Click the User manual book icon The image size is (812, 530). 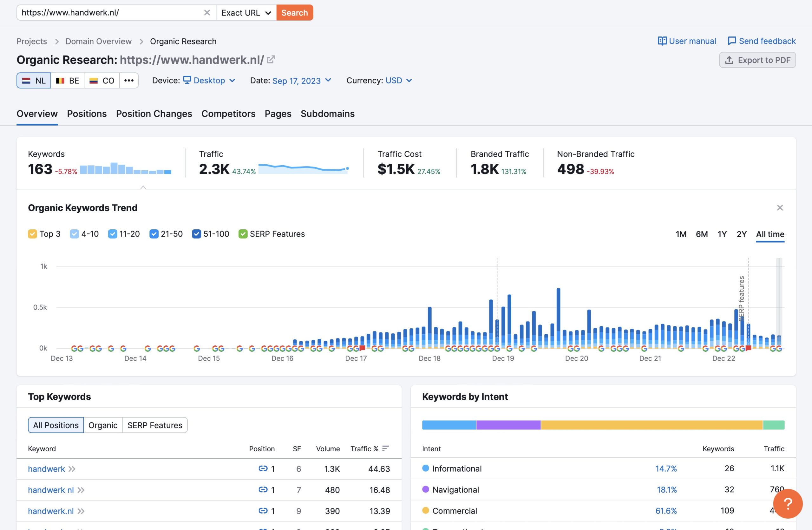[662, 41]
